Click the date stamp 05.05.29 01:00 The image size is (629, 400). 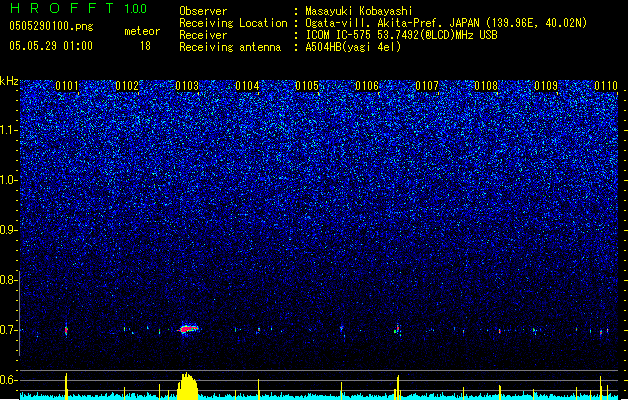click(51, 46)
